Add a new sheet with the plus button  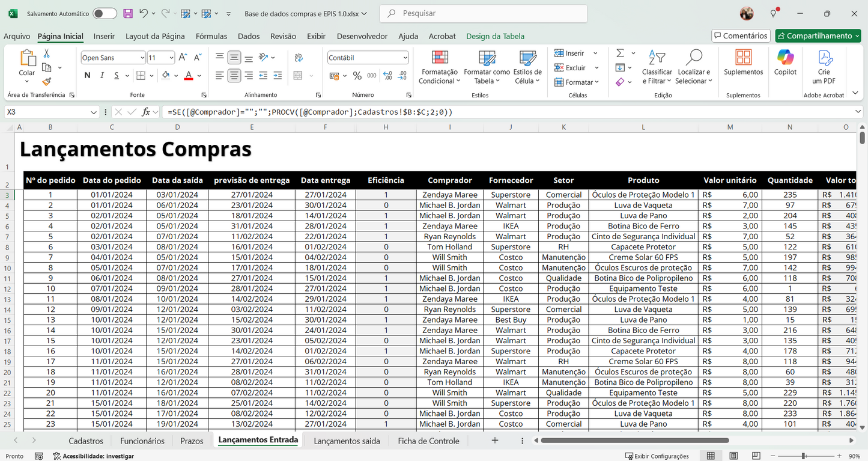pos(494,440)
